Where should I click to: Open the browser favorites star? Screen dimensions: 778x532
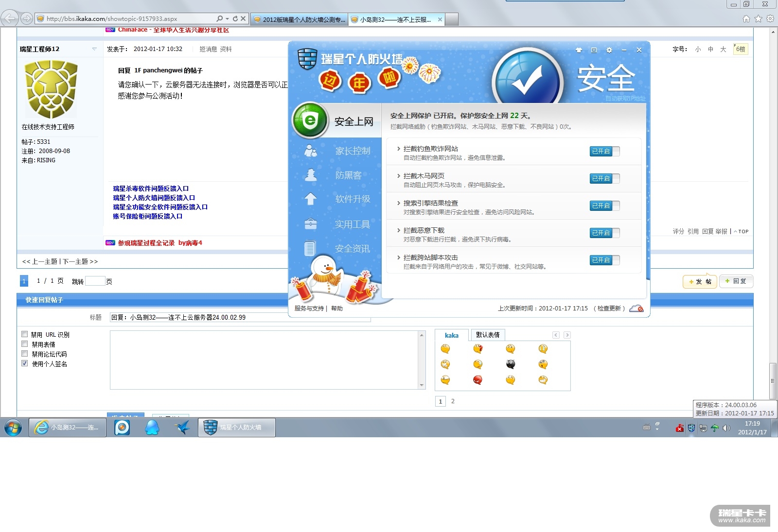click(758, 18)
